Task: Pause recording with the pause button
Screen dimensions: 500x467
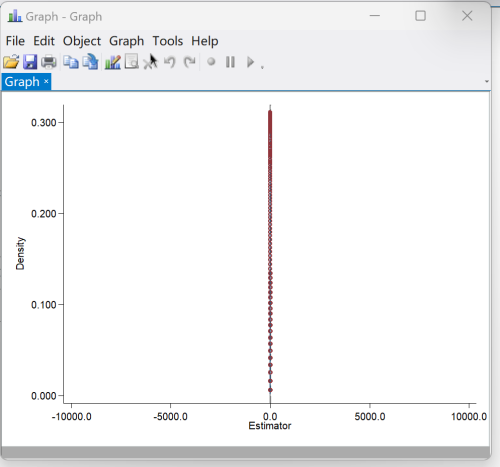Action: pos(230,62)
